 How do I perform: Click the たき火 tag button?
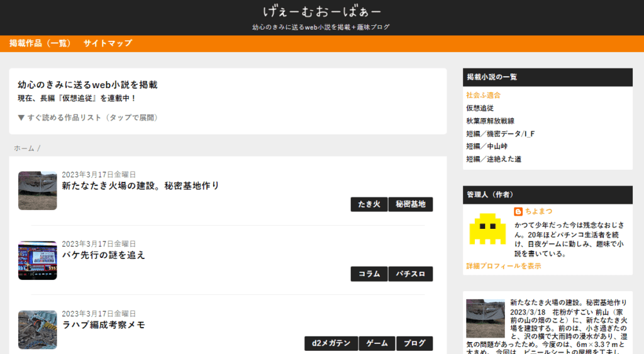click(369, 204)
